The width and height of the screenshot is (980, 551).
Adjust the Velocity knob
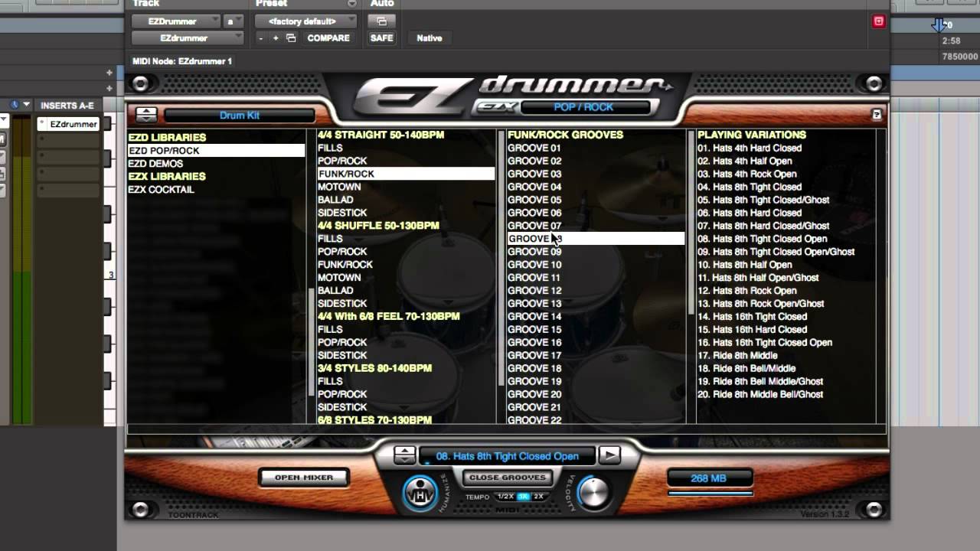pos(593,493)
